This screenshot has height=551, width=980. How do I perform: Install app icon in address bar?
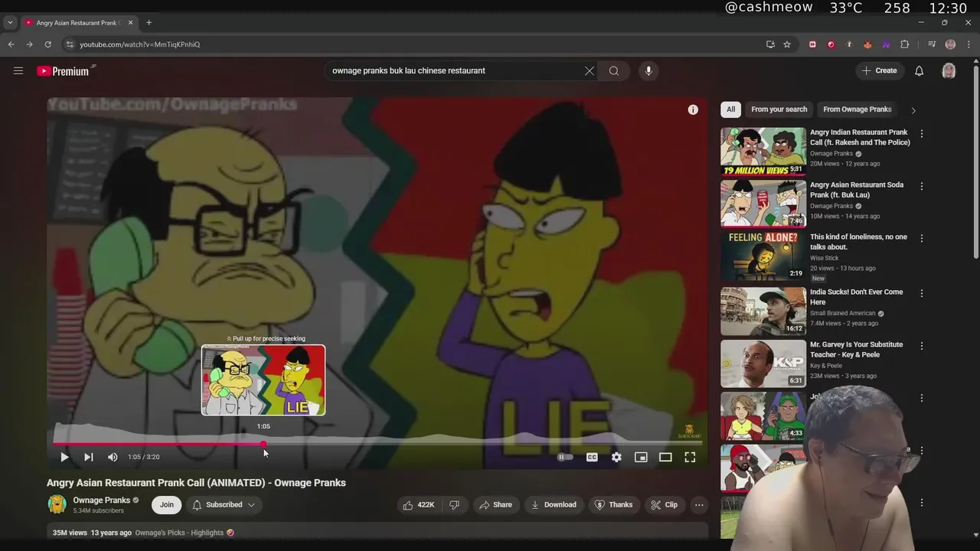[770, 44]
